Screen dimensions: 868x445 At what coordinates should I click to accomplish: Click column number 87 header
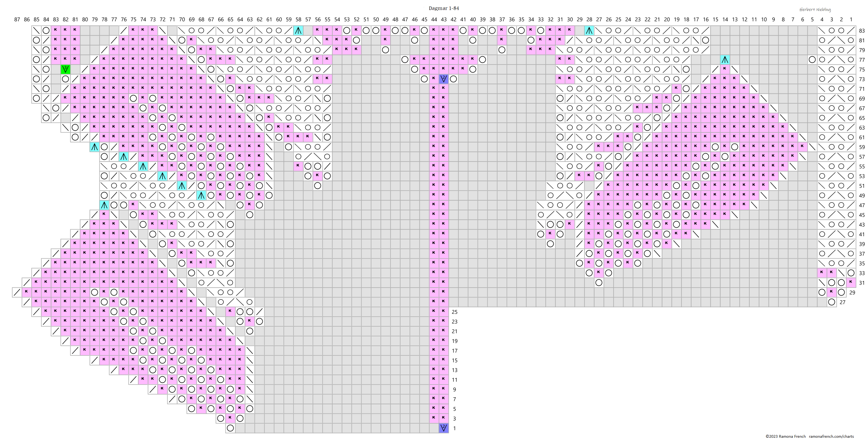click(17, 20)
